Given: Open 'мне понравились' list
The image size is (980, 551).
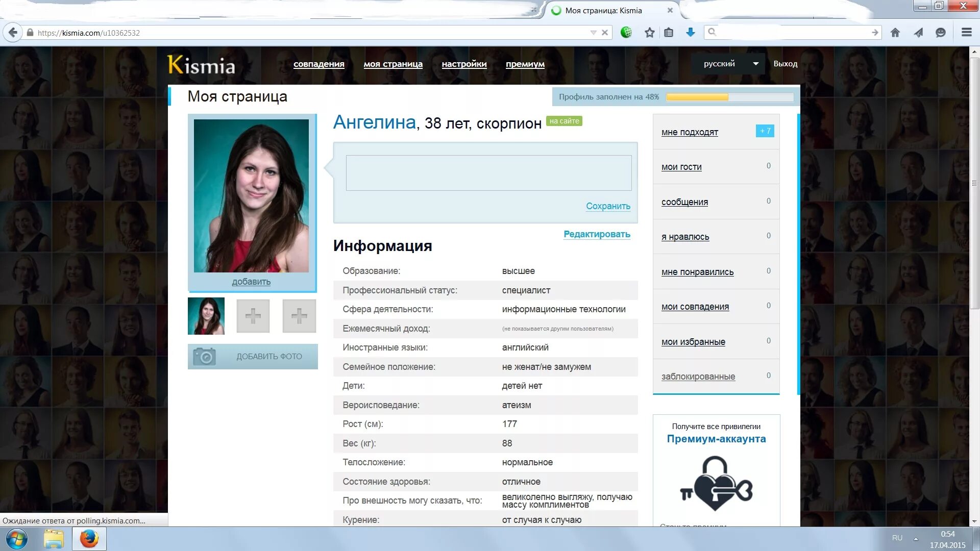Looking at the screenshot, I should coord(697,272).
